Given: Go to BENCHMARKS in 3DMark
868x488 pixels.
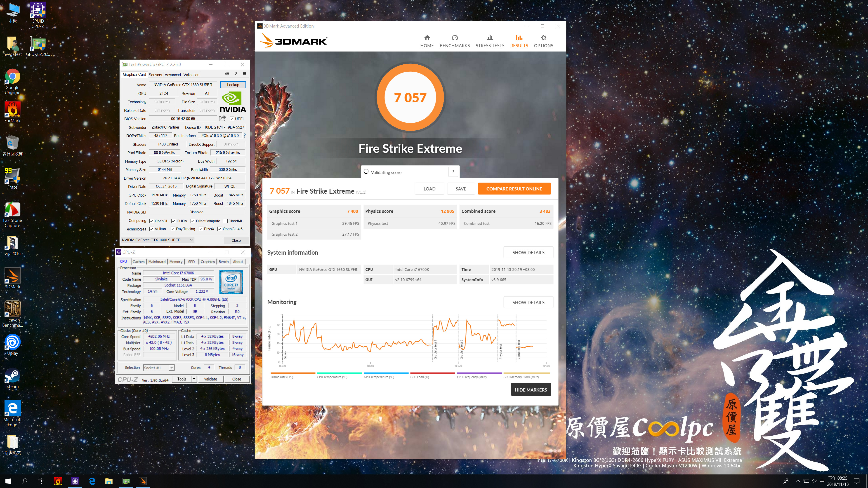Looking at the screenshot, I should click(455, 41).
